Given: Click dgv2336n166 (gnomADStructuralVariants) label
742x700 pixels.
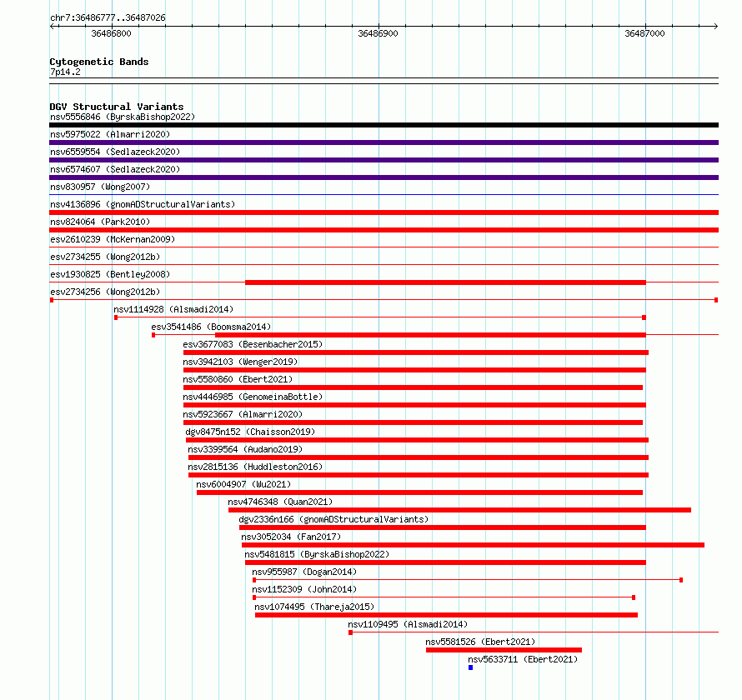Looking at the screenshot, I should (333, 519).
